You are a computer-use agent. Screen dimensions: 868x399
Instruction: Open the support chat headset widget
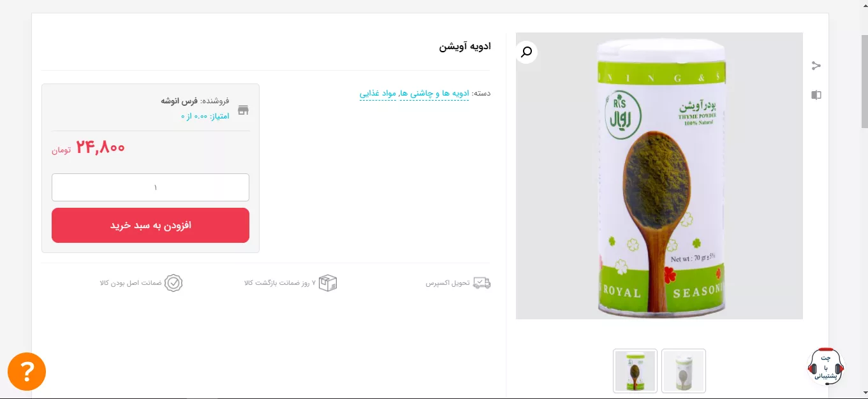pyautogui.click(x=825, y=367)
